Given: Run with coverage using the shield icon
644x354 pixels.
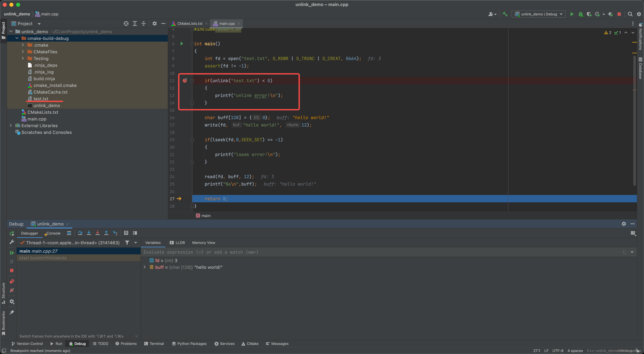Looking at the screenshot, I should (x=589, y=14).
